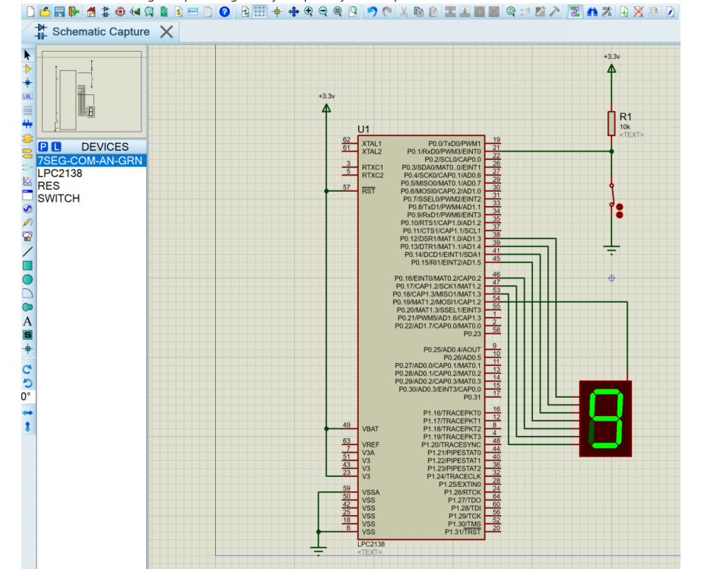
Task: Click the Save Project floppy icon
Action: (x=59, y=11)
